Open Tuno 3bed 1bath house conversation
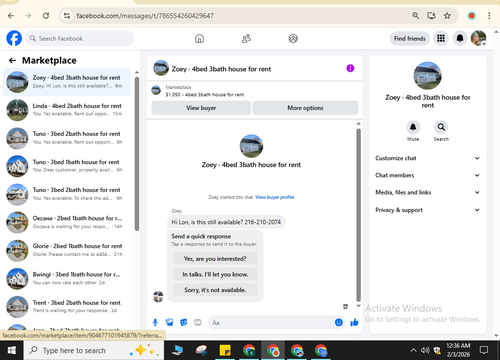500x360 pixels. 67,166
